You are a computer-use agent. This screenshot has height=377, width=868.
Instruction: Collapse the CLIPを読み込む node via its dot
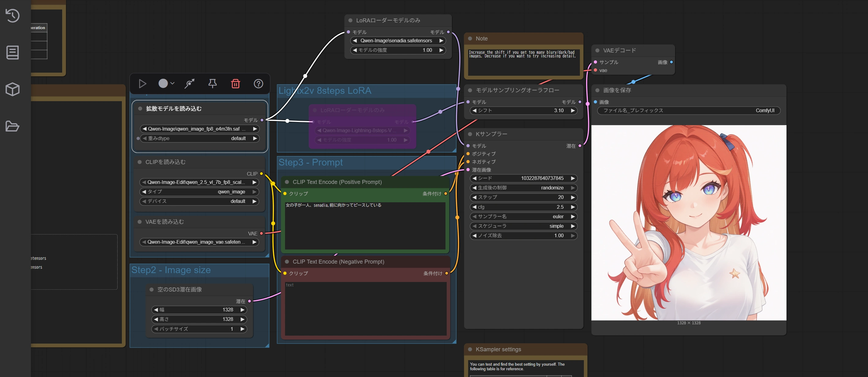(x=140, y=162)
